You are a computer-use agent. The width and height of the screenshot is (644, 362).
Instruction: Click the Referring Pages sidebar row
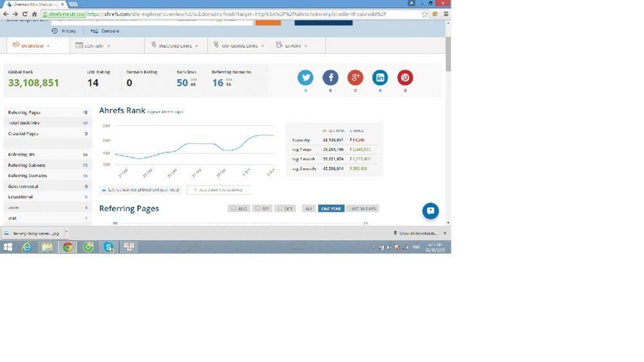click(48, 112)
